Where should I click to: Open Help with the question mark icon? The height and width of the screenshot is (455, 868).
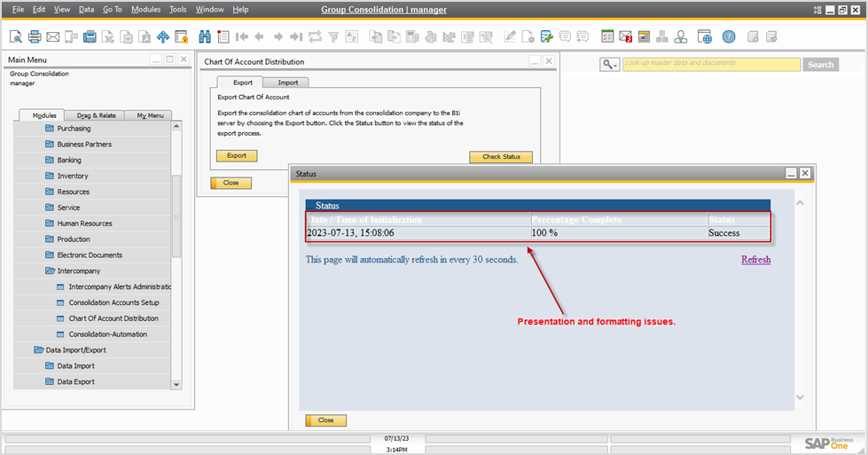pos(728,37)
